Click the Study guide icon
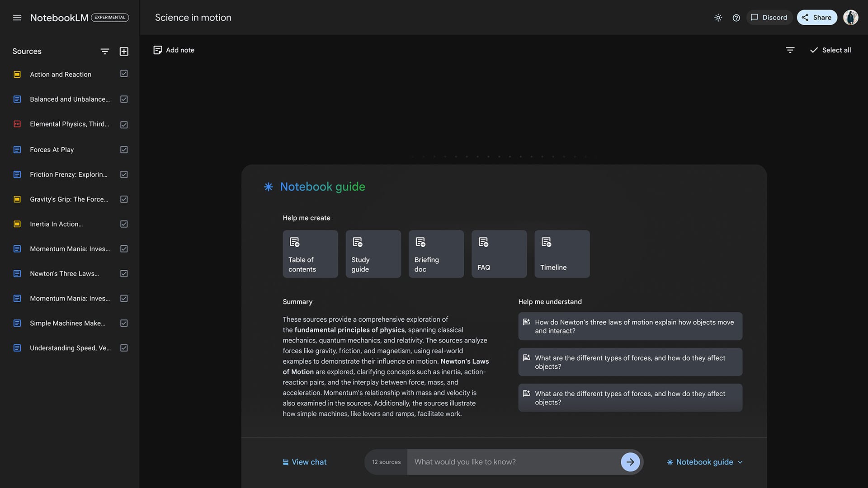868x488 pixels. click(357, 242)
